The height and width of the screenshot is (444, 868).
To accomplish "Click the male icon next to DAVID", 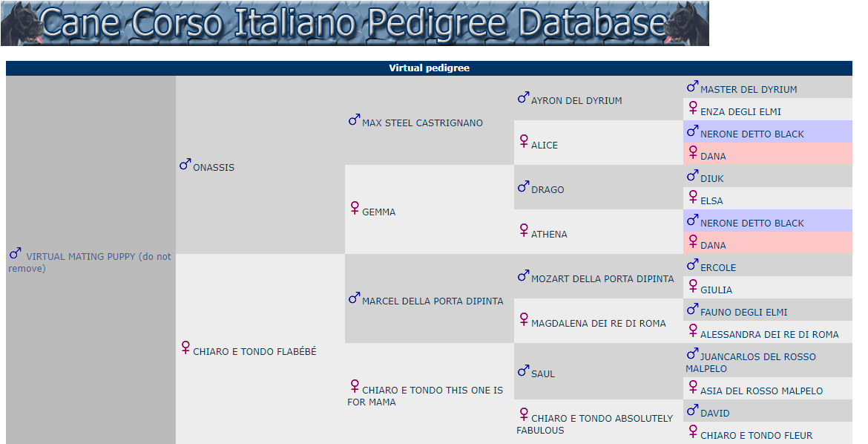I will coord(692,410).
